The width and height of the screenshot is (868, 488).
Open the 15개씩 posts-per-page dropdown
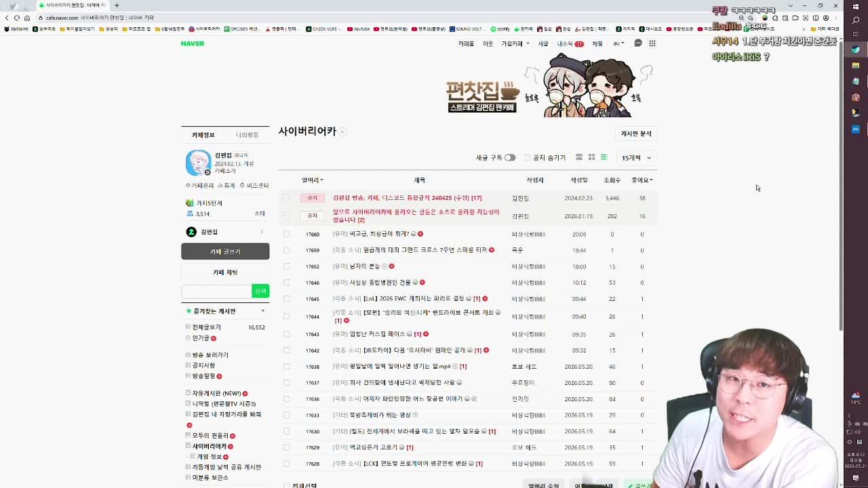coord(636,158)
